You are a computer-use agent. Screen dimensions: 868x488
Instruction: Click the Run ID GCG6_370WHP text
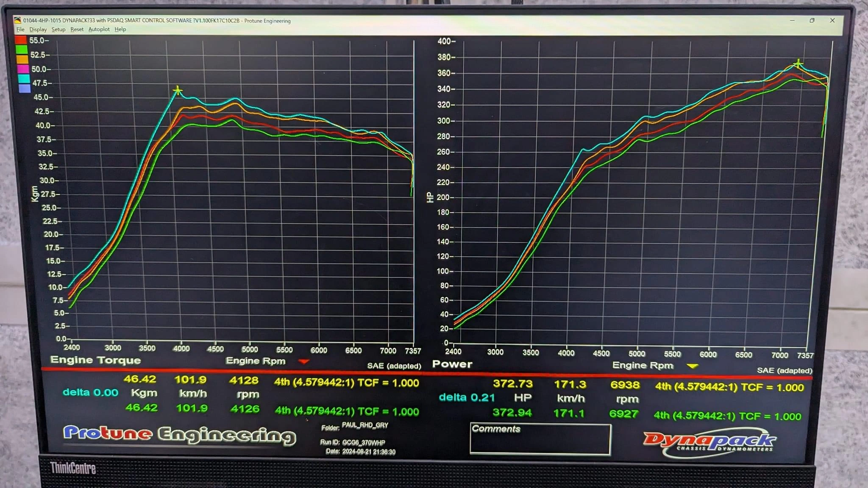click(364, 443)
